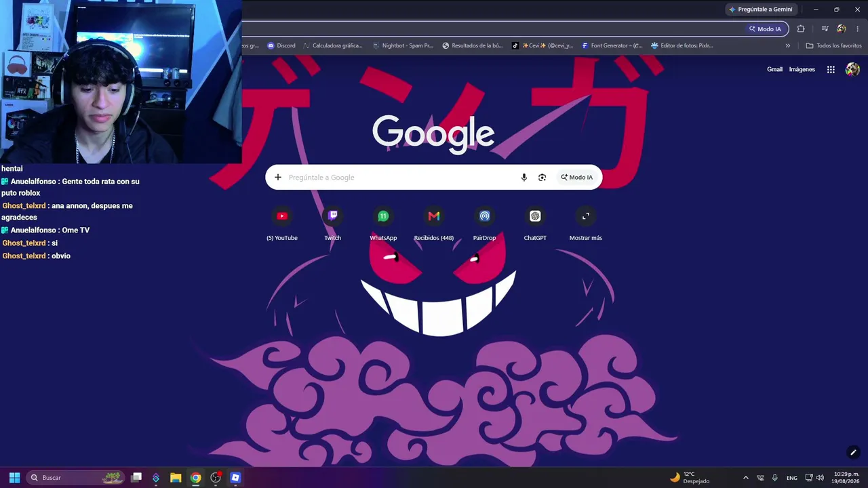Image resolution: width=868 pixels, height=488 pixels.
Task: Open the Discord bookmark
Action: pos(281,45)
